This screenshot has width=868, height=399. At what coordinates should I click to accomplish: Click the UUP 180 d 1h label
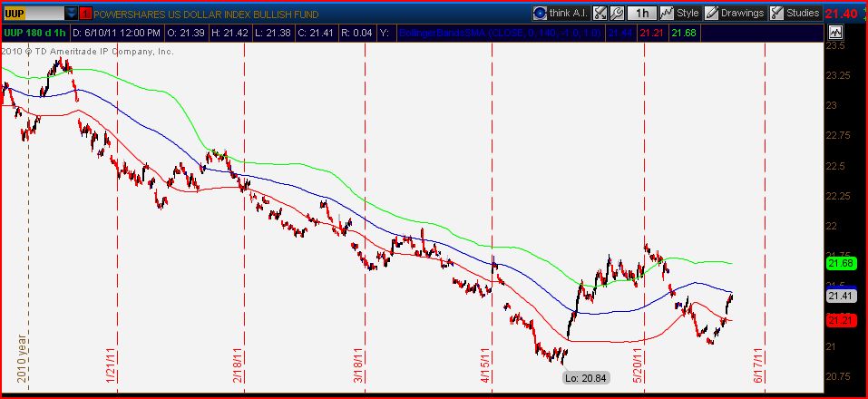(x=34, y=34)
